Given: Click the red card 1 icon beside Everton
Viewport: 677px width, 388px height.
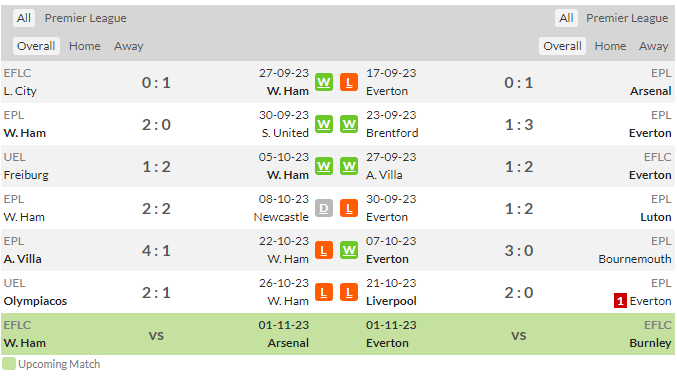Looking at the screenshot, I should [x=620, y=301].
